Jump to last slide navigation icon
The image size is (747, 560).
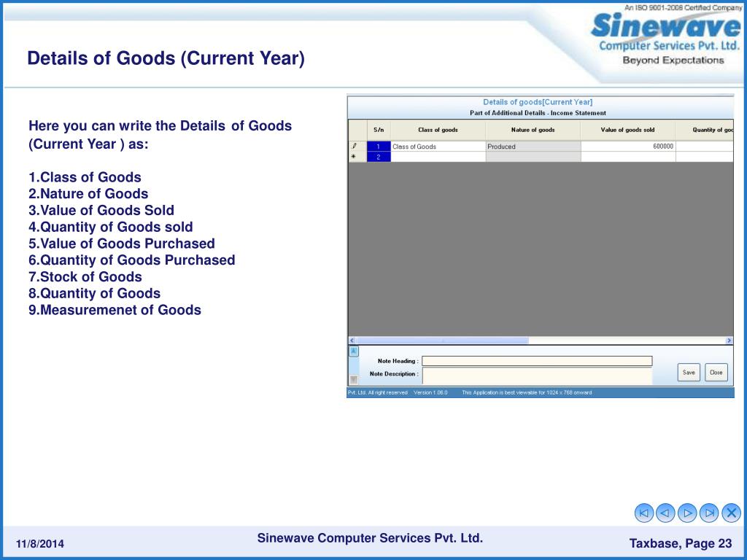709,513
